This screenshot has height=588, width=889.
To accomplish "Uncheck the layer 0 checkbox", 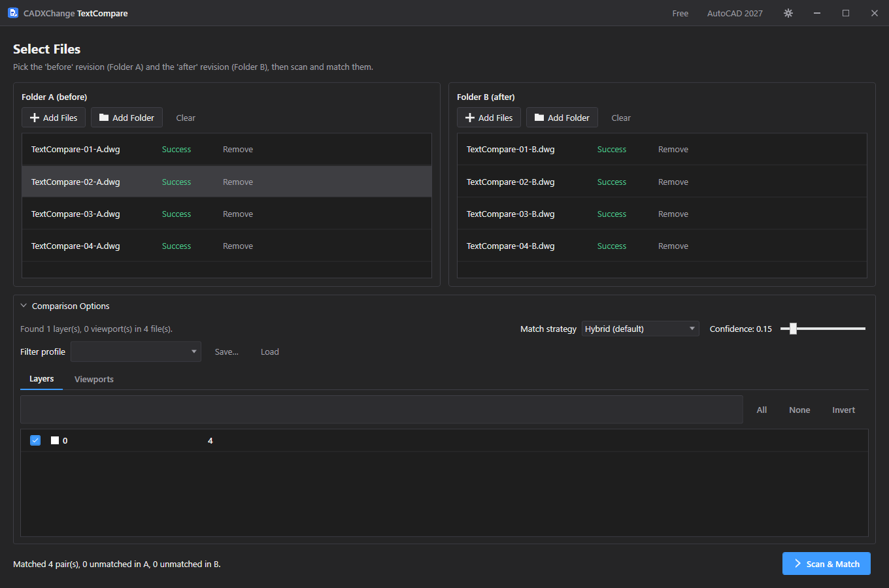I will click(x=35, y=440).
